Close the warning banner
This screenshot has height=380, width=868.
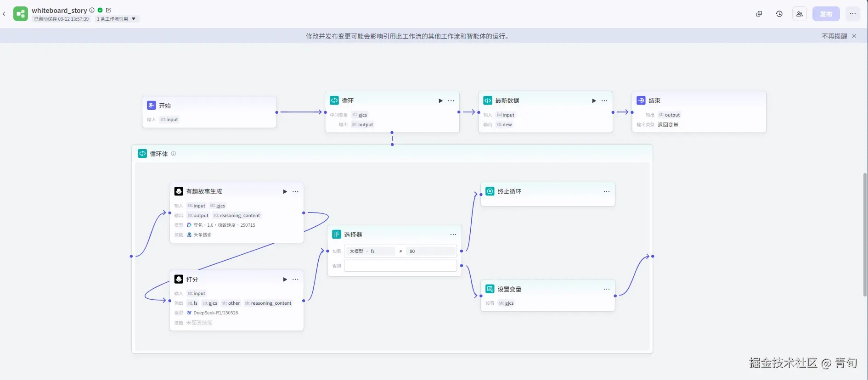[854, 36]
